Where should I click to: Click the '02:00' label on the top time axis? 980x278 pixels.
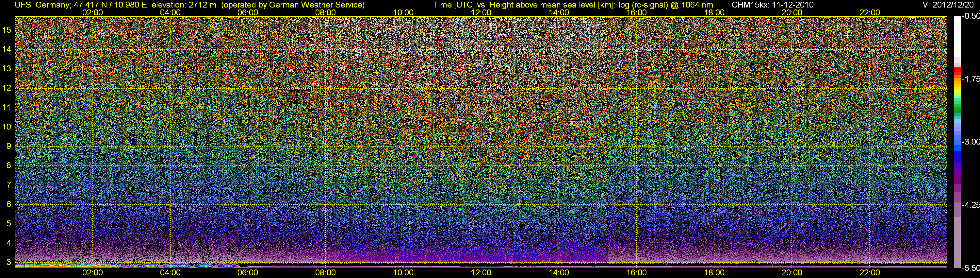click(92, 12)
